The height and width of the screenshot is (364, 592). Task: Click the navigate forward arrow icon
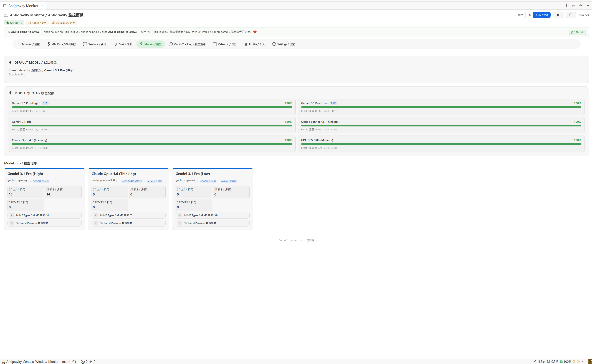(580, 6)
